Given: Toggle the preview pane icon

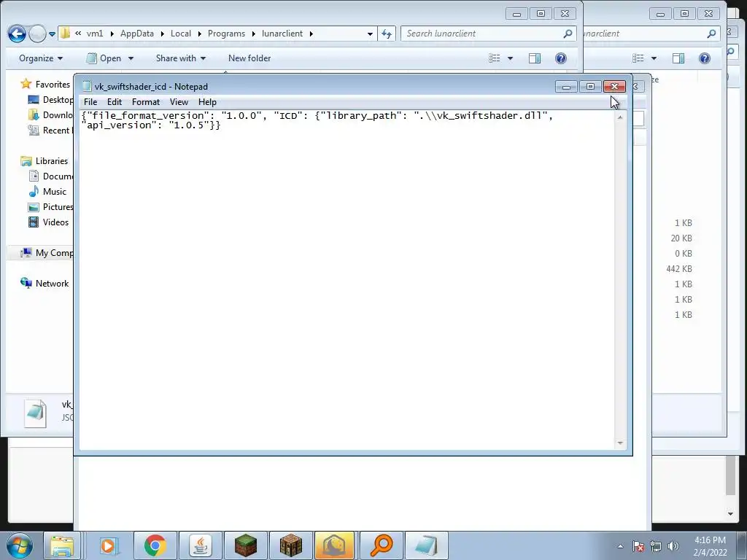Looking at the screenshot, I should coord(535,58).
